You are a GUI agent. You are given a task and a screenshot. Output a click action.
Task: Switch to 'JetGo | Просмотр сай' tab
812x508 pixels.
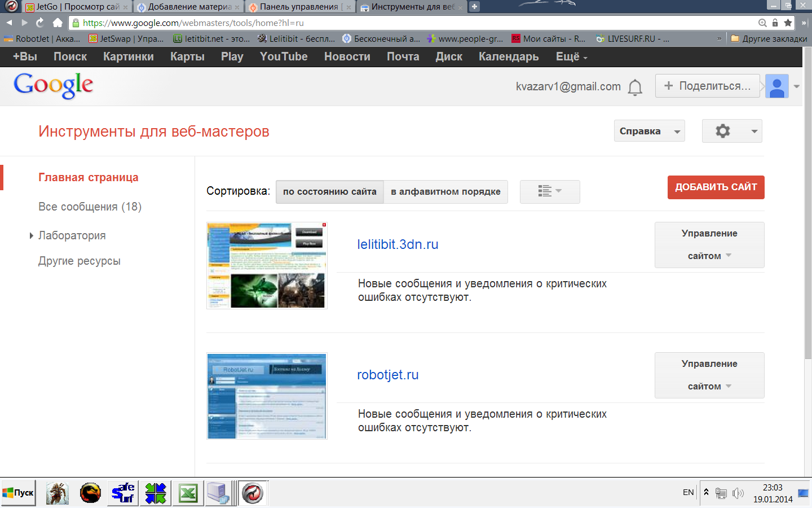click(x=77, y=7)
